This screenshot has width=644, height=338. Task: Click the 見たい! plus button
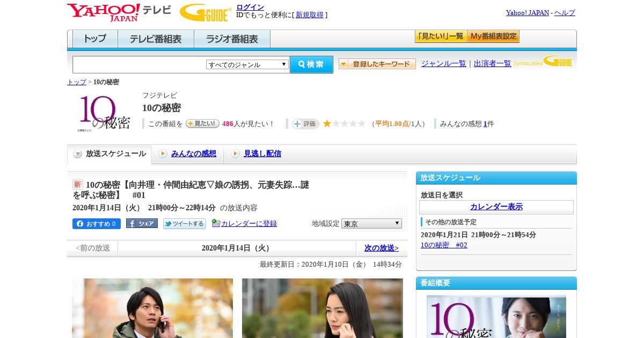[x=202, y=123]
